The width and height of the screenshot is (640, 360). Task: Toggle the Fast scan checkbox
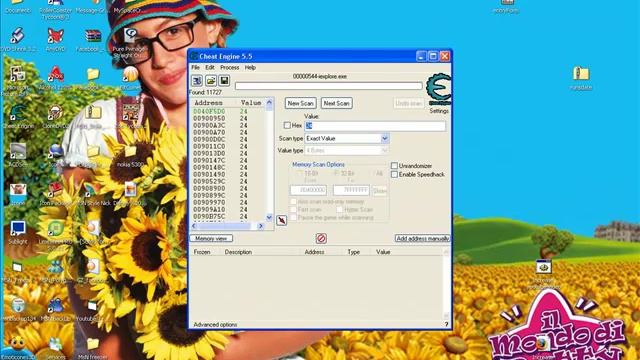[293, 209]
